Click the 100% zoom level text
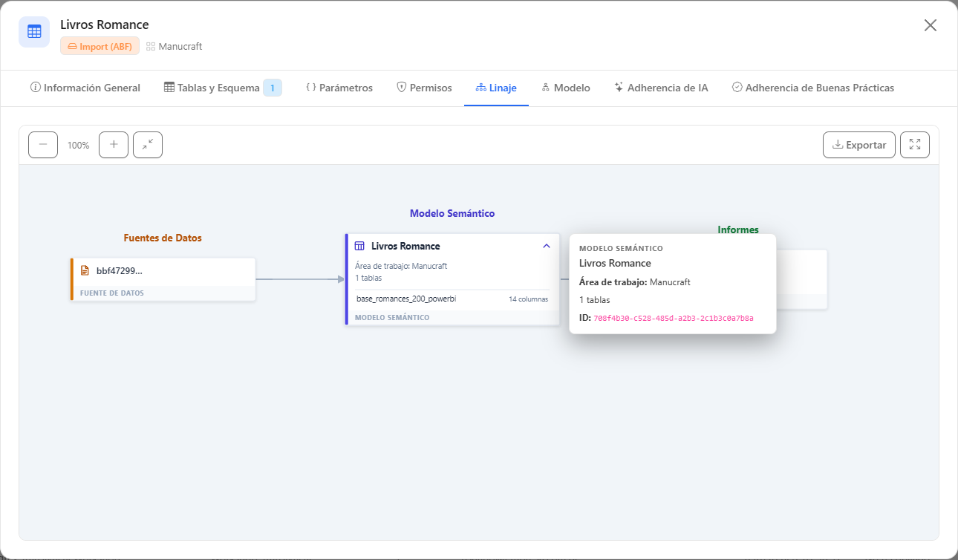958x560 pixels. (x=78, y=145)
